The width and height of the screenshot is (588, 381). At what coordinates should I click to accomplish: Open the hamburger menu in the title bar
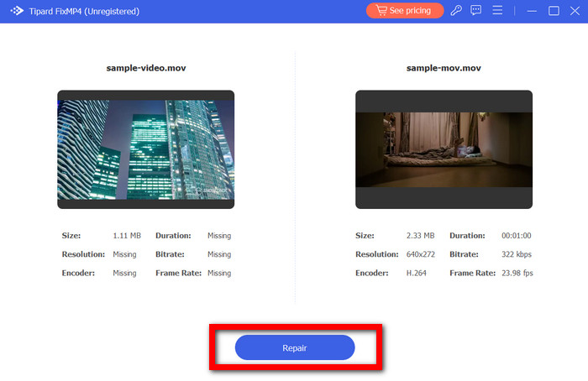498,11
